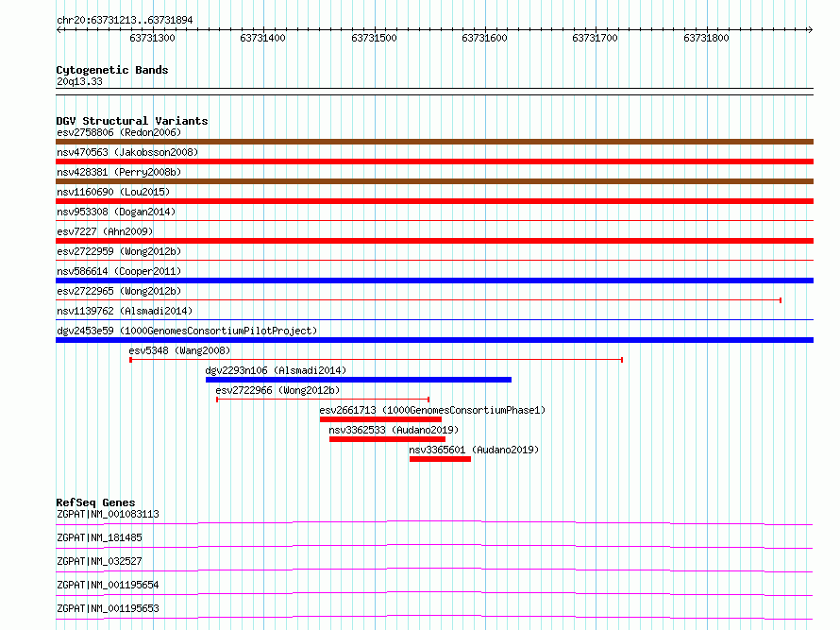840x630 pixels.
Task: Open esv2661713 (1000GenomesConsortiumPhase1) label
Action: pos(432,410)
